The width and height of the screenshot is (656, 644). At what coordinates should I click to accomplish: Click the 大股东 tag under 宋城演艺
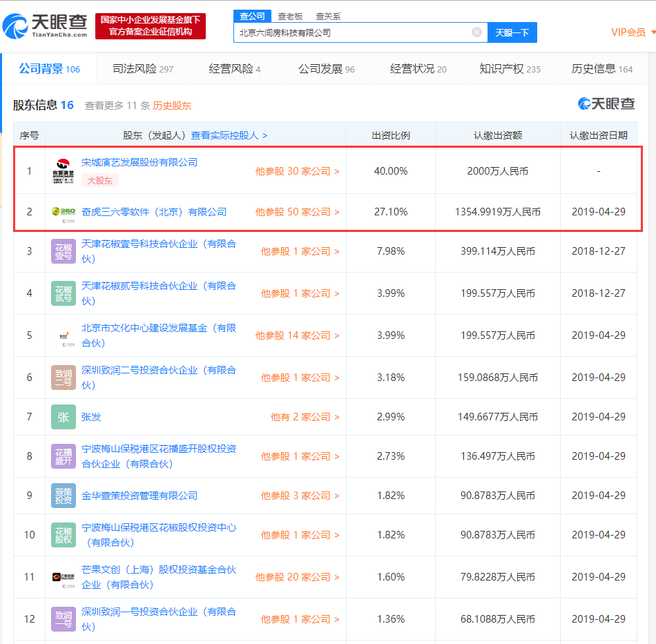tap(99, 181)
